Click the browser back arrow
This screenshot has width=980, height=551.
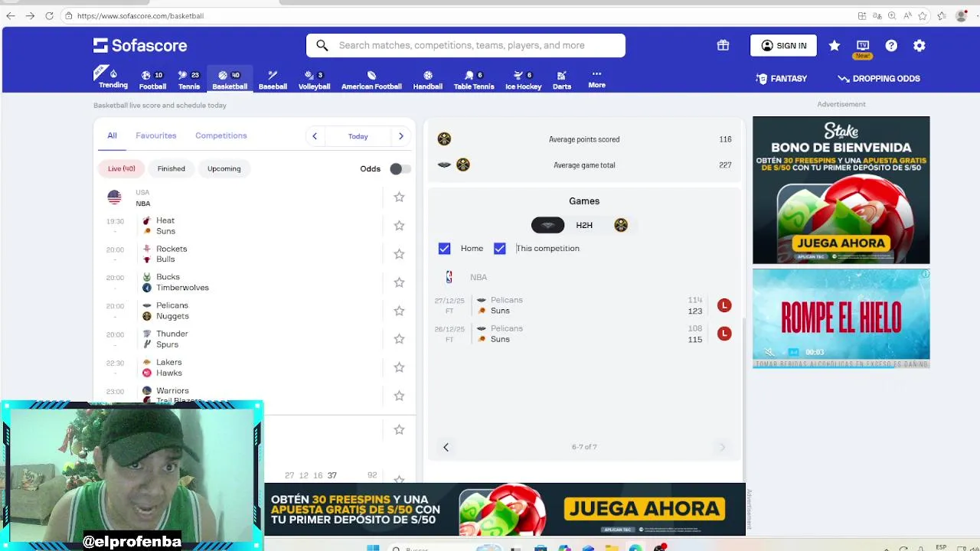[11, 15]
